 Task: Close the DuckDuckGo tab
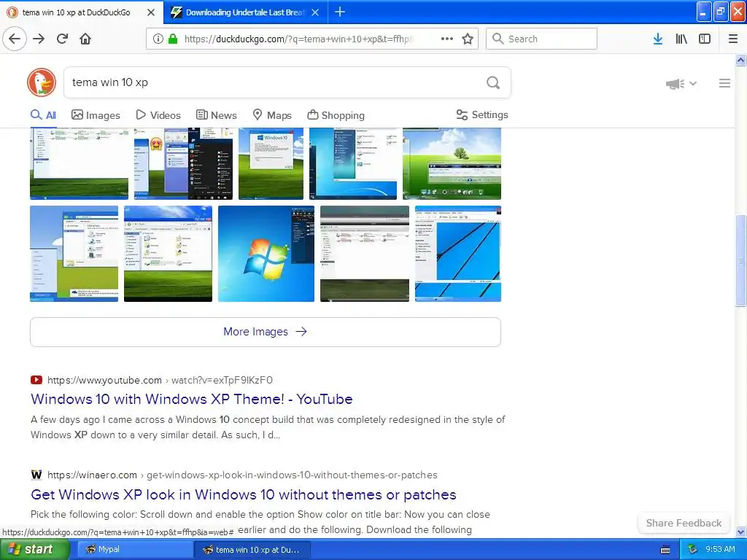pyautogui.click(x=151, y=12)
